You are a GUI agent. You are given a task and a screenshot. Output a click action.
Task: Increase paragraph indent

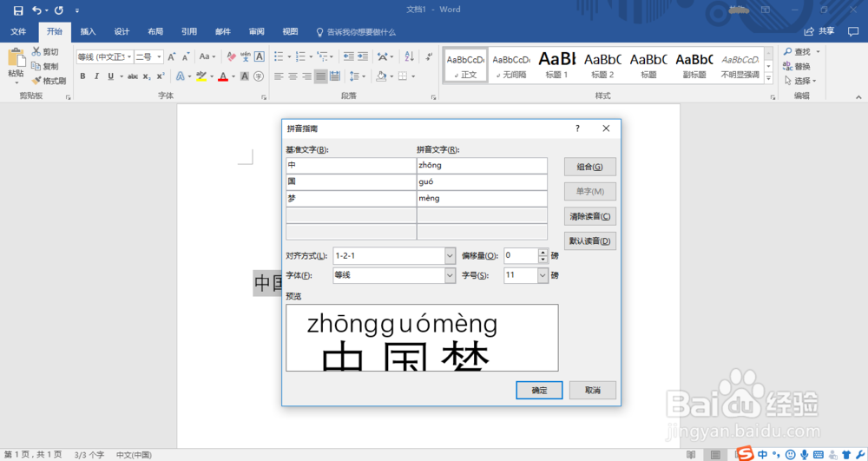tap(363, 56)
